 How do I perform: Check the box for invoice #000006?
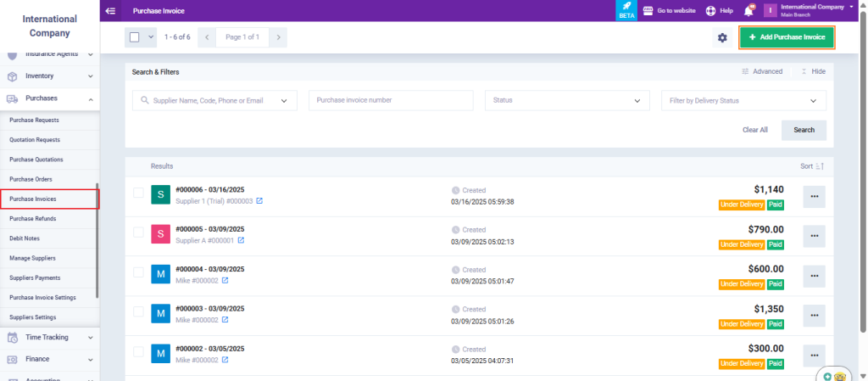click(x=138, y=193)
